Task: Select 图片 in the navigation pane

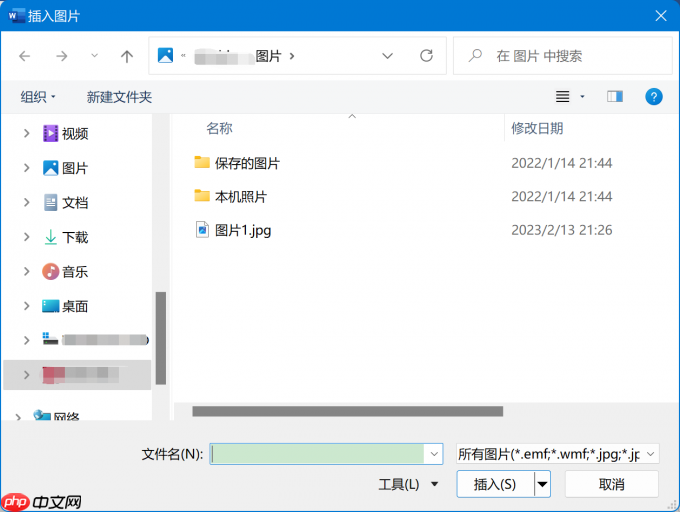Action: [x=66, y=168]
